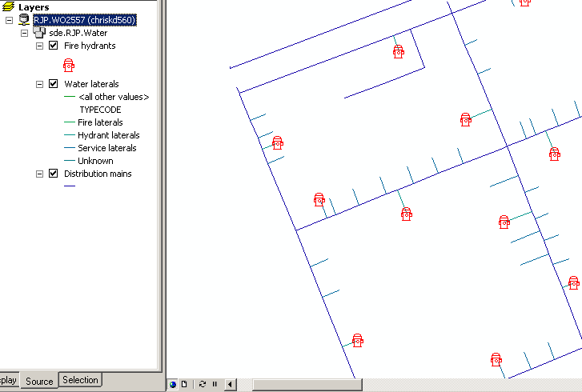582x392 pixels.
Task: Click the Layers data frame icon
Action: (10, 7)
